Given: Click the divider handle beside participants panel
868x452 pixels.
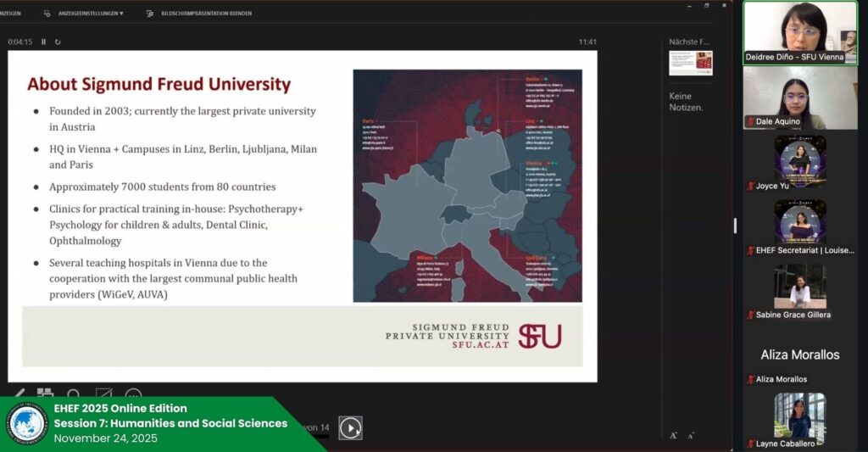Looking at the screenshot, I should click(x=735, y=226).
